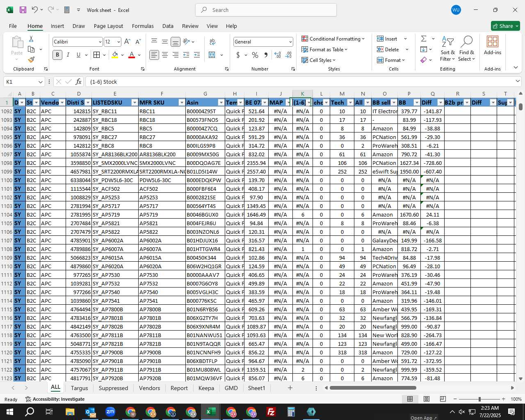
Task: Open the General number format dropdown
Action: click(x=290, y=42)
